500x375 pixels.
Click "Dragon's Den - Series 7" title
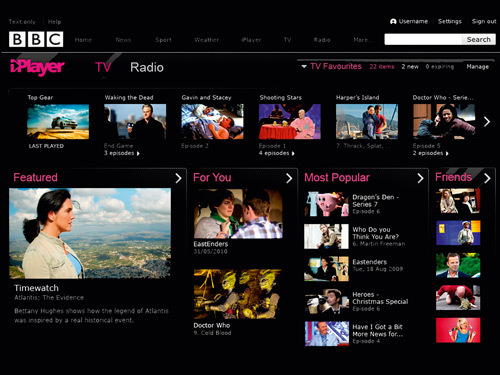click(375, 201)
